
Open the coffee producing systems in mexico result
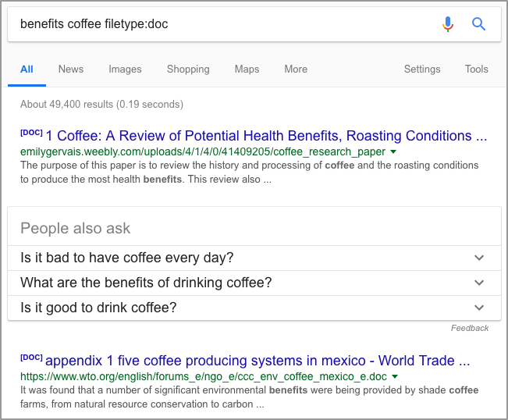(x=258, y=361)
